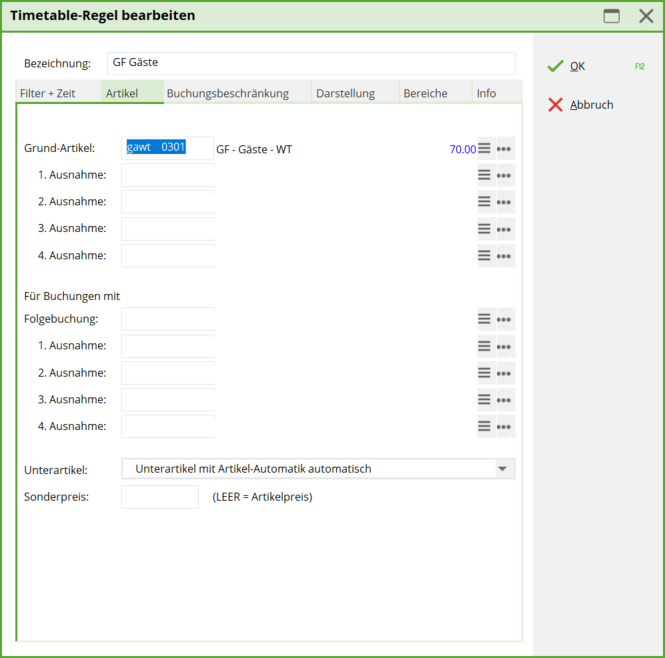Maximize the Timetable-Regel bearbeiten window
665x658 pixels.
(x=611, y=16)
